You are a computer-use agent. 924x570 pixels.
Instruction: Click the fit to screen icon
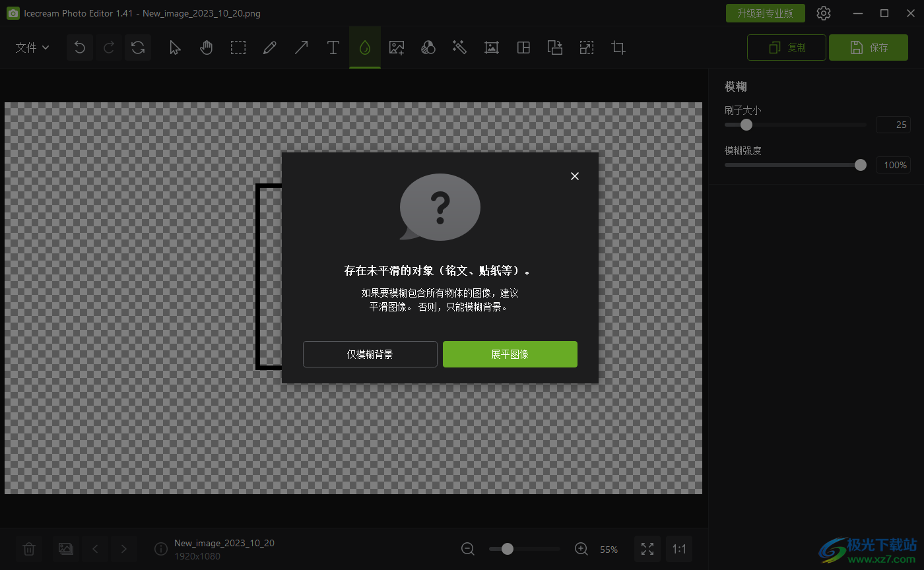pos(647,549)
